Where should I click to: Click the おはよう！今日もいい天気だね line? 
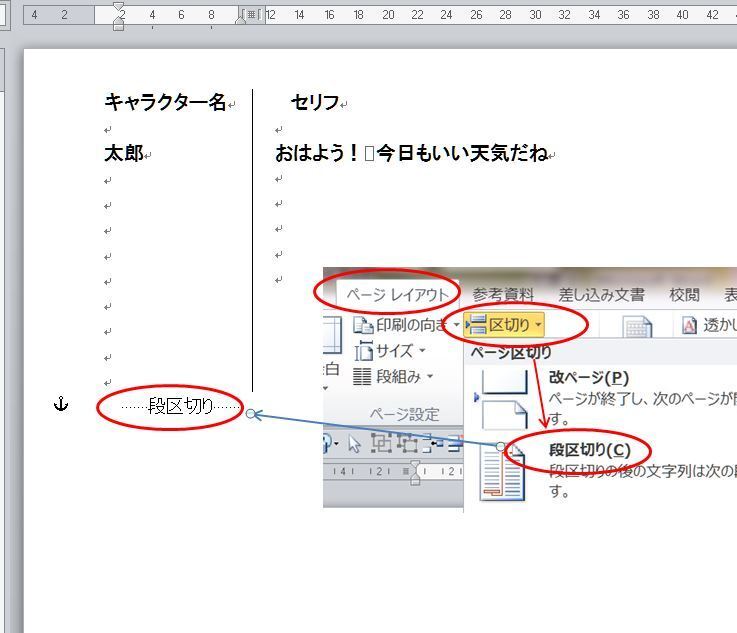pos(411,153)
